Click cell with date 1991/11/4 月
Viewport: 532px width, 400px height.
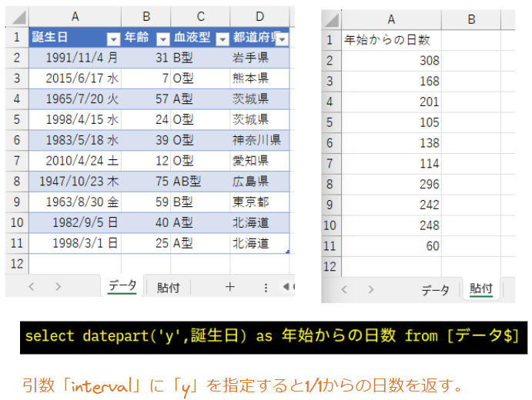(x=75, y=58)
